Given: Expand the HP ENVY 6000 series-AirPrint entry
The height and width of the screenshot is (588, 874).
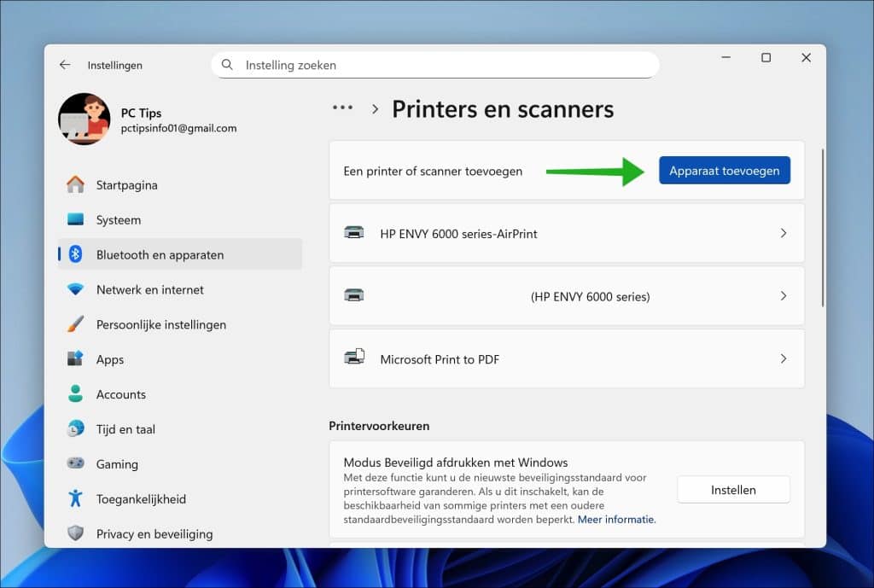Looking at the screenshot, I should 783,232.
